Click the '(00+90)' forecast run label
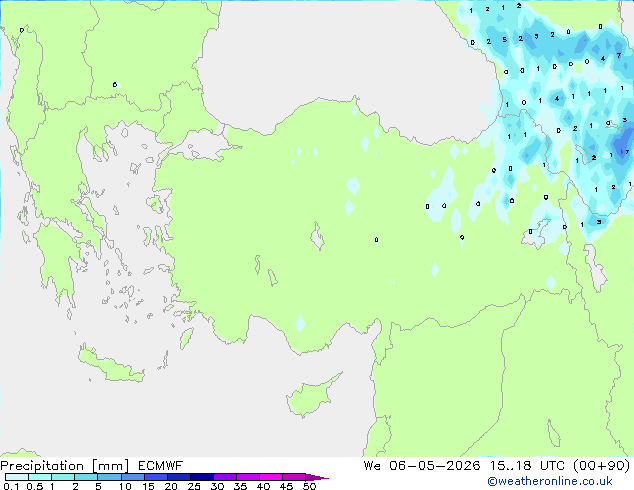634x490 pixels. tap(602, 466)
